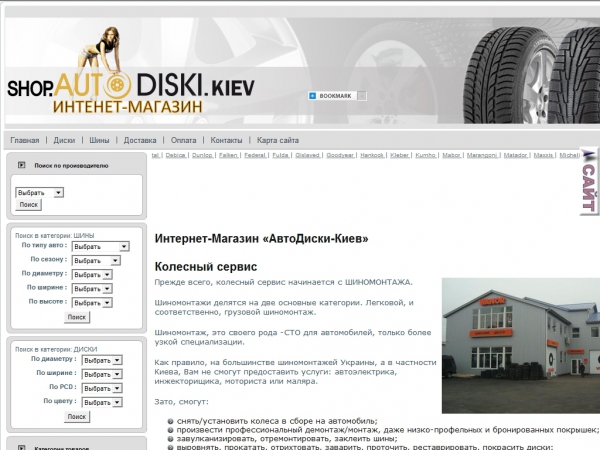
Task: Click Поиск under manufacturer search
Action: coord(29,205)
